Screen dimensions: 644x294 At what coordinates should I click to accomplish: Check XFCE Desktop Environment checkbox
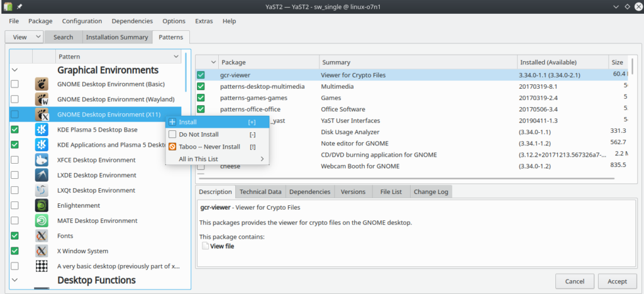point(15,160)
